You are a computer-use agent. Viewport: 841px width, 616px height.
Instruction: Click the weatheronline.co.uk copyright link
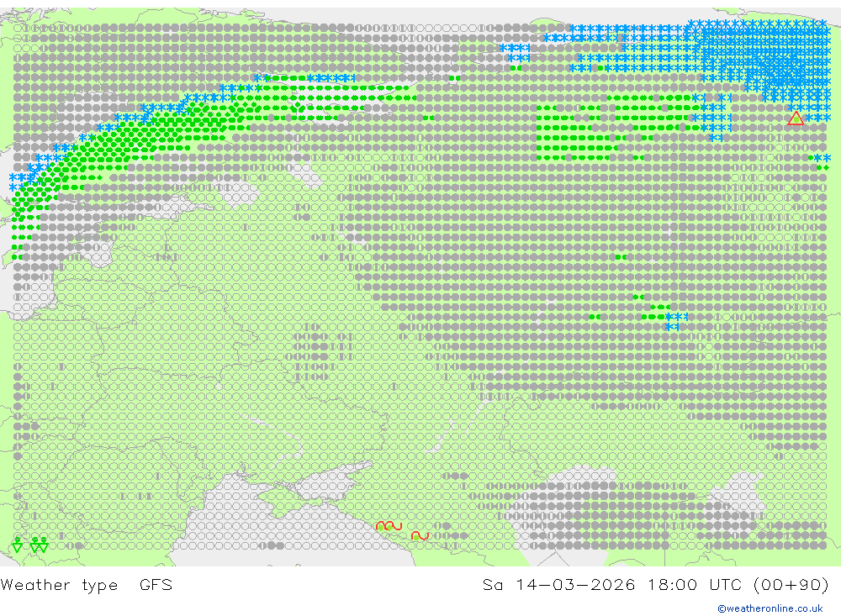click(770, 608)
